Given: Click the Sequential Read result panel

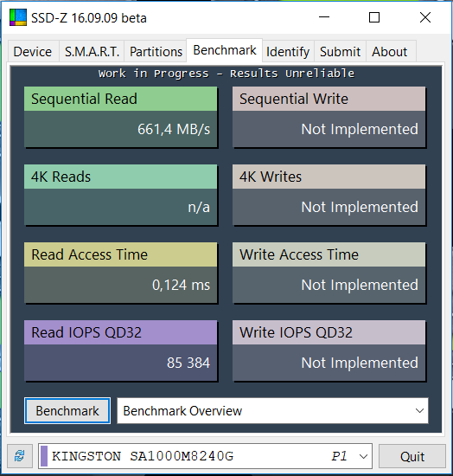Looking at the screenshot, I should click(x=121, y=117).
